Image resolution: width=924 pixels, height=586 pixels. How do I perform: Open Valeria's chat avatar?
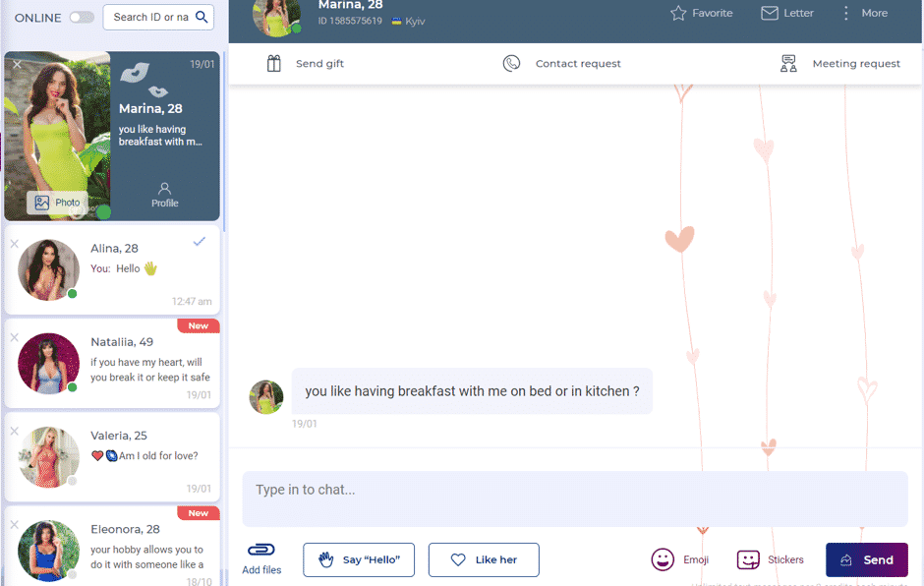48,457
